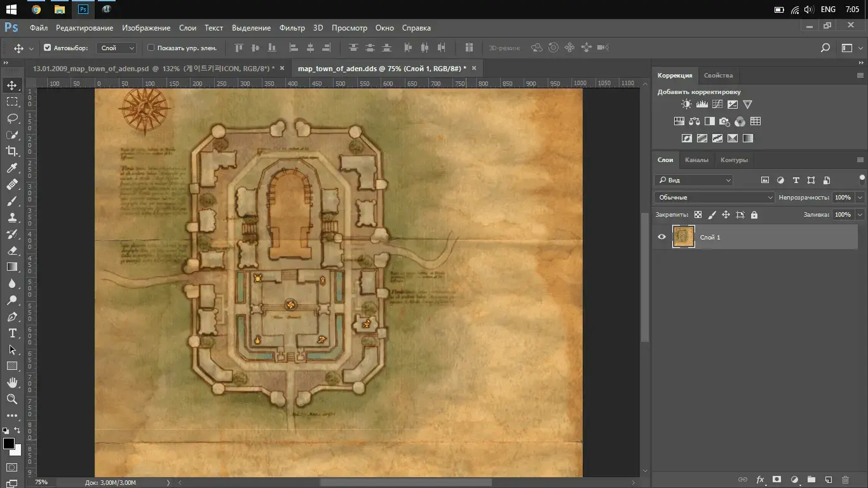Select the Eraser tool
The width and height of the screenshot is (868, 488).
pyautogui.click(x=12, y=250)
